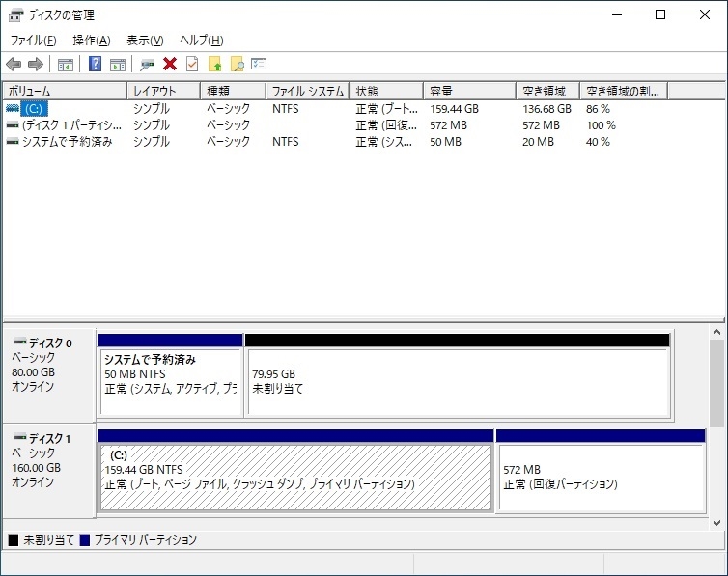
Task: Maximize the Disk Management window
Action: coord(660,14)
